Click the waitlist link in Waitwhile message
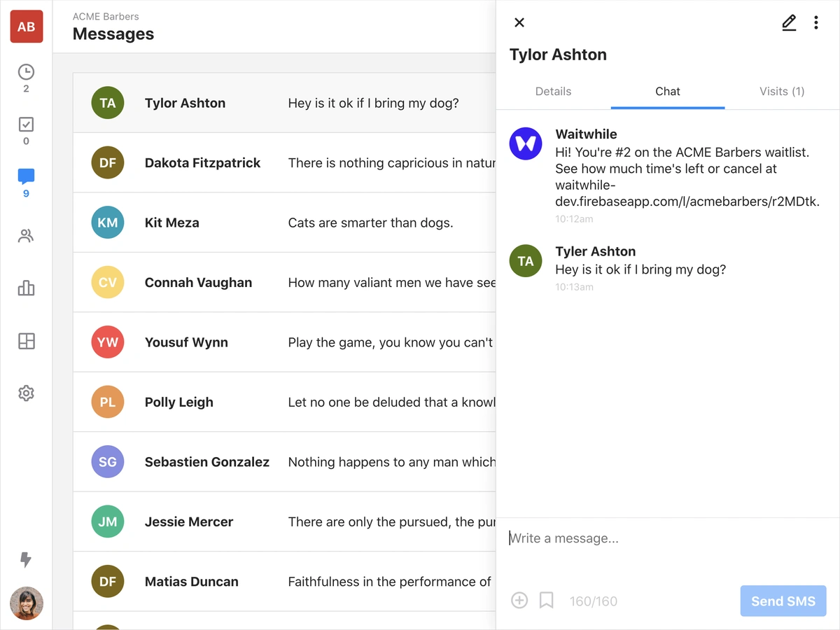This screenshot has height=630, width=840. coord(687,194)
